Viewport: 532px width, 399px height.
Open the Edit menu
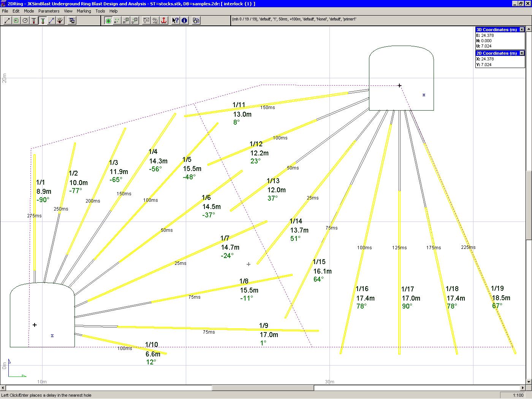[x=16, y=11]
